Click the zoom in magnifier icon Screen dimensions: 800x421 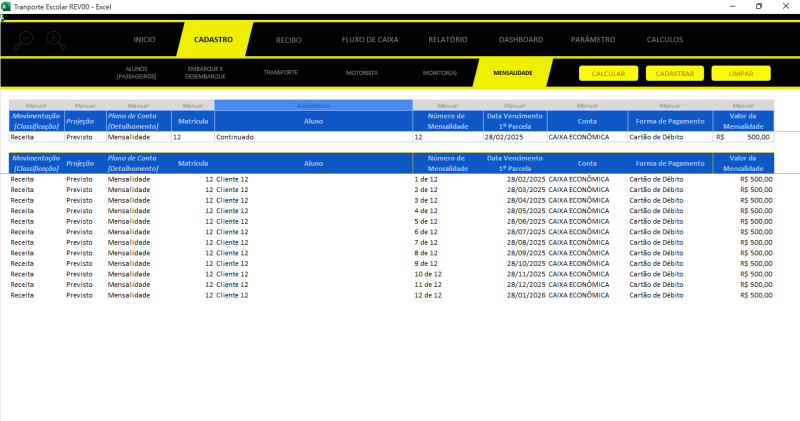[x=54, y=40]
